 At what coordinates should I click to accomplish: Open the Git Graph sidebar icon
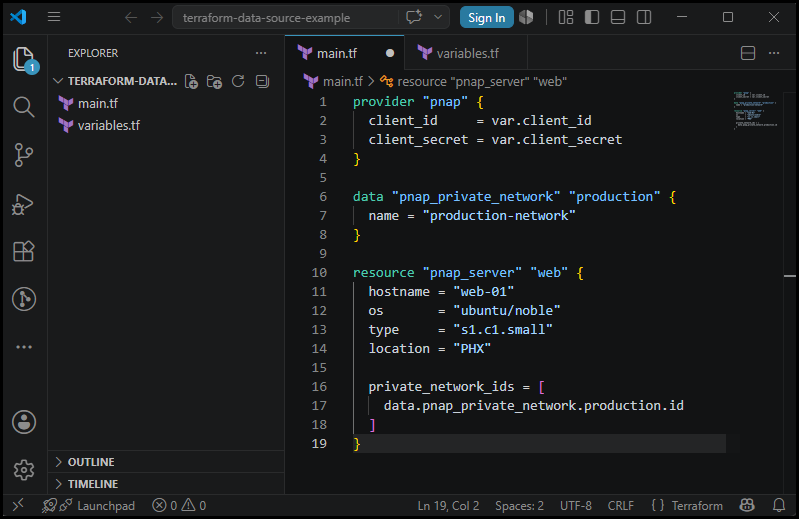point(23,299)
